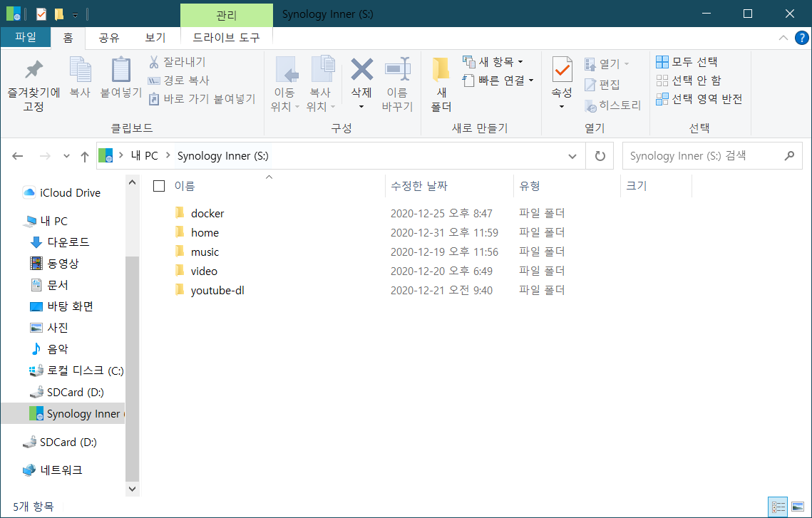The width and height of the screenshot is (812, 518).
Task: Switch to the 홈 (Home) tab
Action: (68, 38)
